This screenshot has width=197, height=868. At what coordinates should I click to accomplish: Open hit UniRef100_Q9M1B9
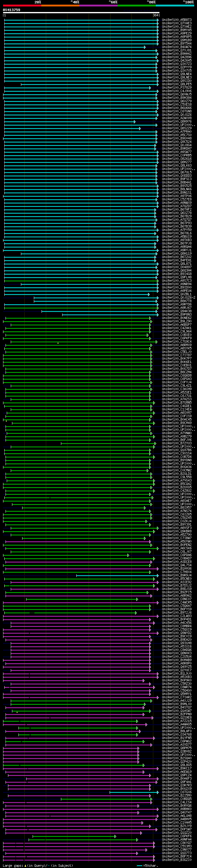pos(177,40)
